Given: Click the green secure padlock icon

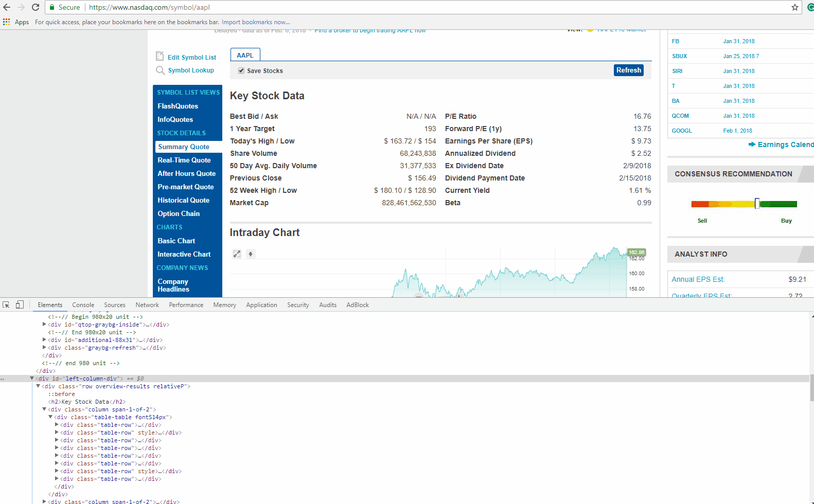Looking at the screenshot, I should pyautogui.click(x=52, y=7).
